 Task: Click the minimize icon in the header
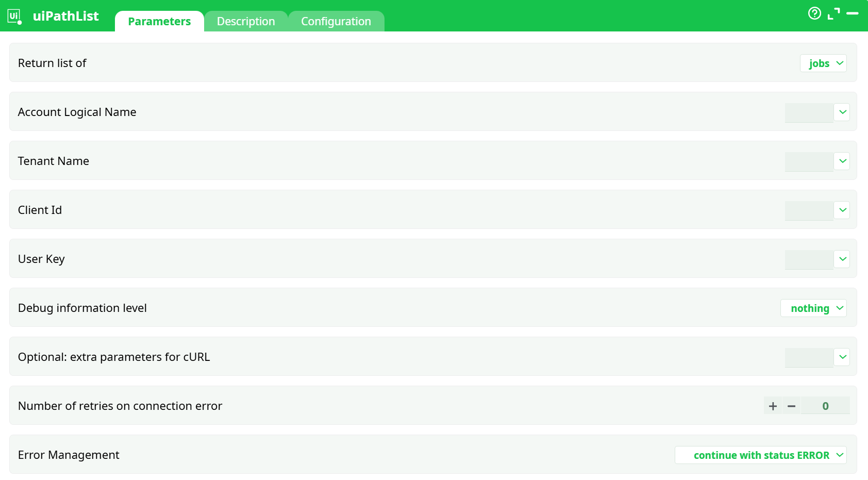(x=854, y=13)
